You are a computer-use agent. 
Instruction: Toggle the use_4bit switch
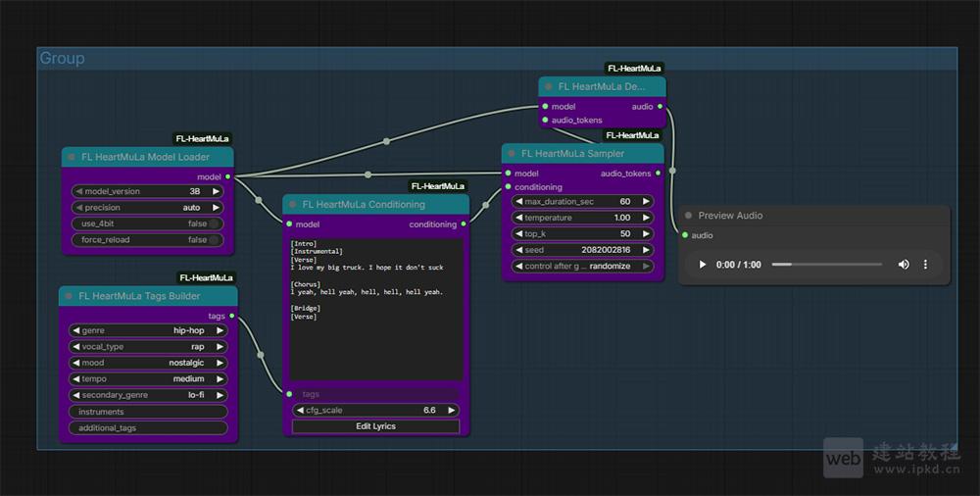click(x=214, y=223)
